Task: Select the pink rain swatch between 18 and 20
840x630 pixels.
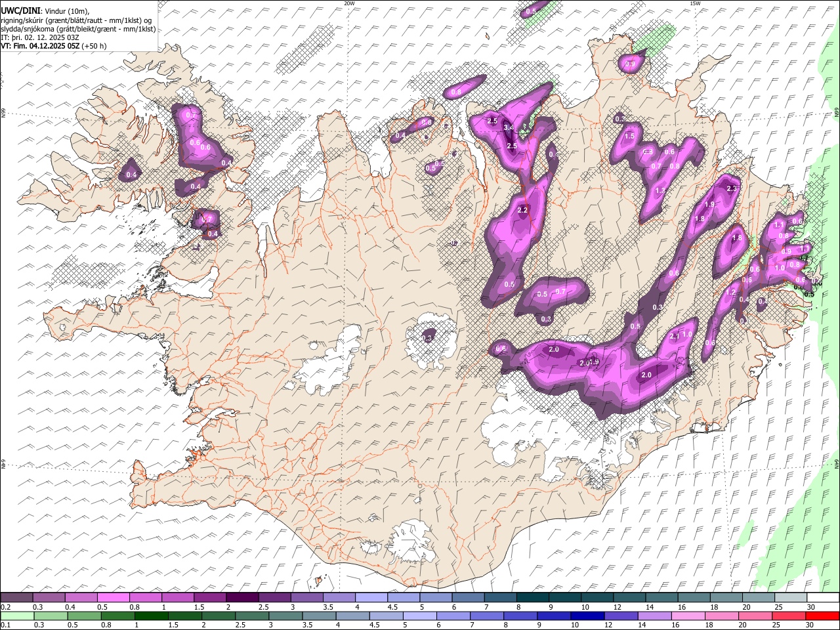Action: [x=721, y=616]
